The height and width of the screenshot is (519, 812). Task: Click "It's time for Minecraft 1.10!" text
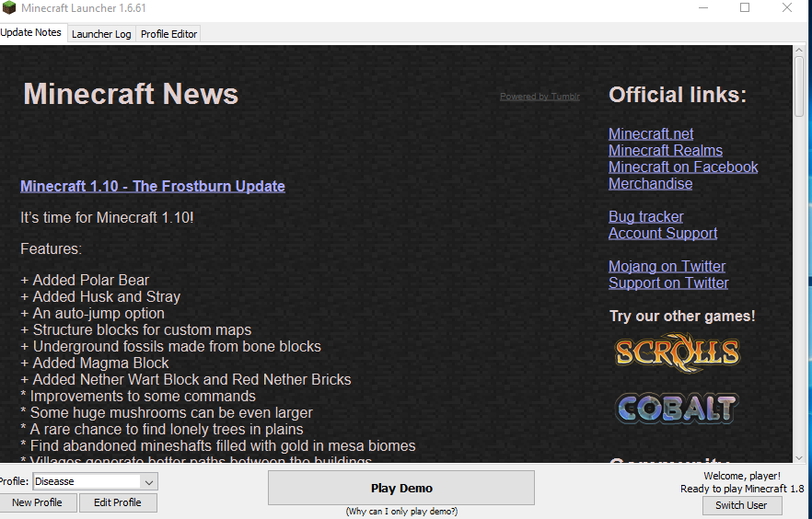[x=107, y=217]
